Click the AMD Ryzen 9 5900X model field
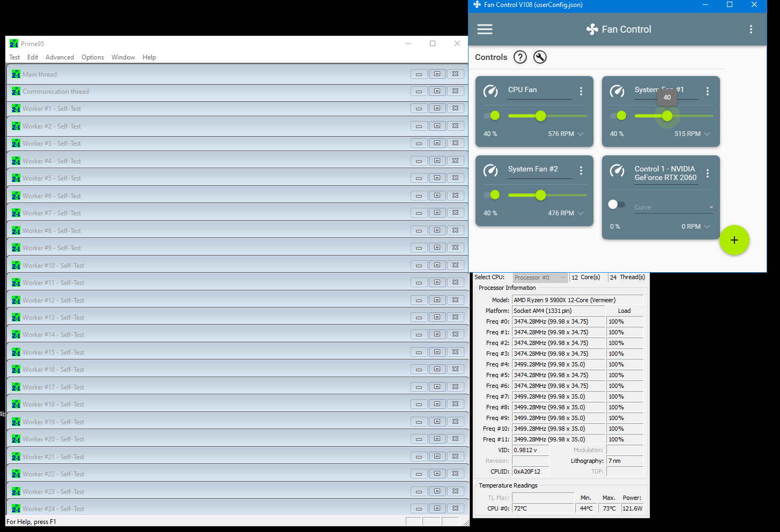780x532 pixels. [578, 300]
